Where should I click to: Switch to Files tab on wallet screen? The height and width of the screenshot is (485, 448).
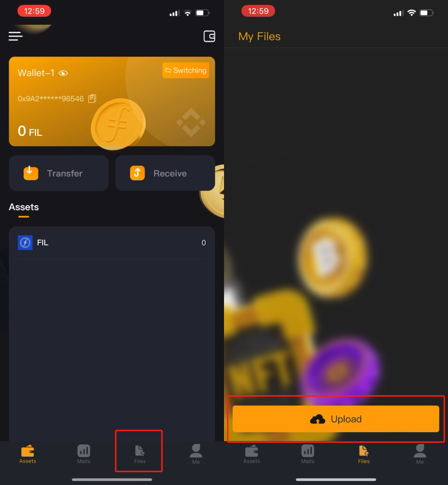pyautogui.click(x=140, y=454)
